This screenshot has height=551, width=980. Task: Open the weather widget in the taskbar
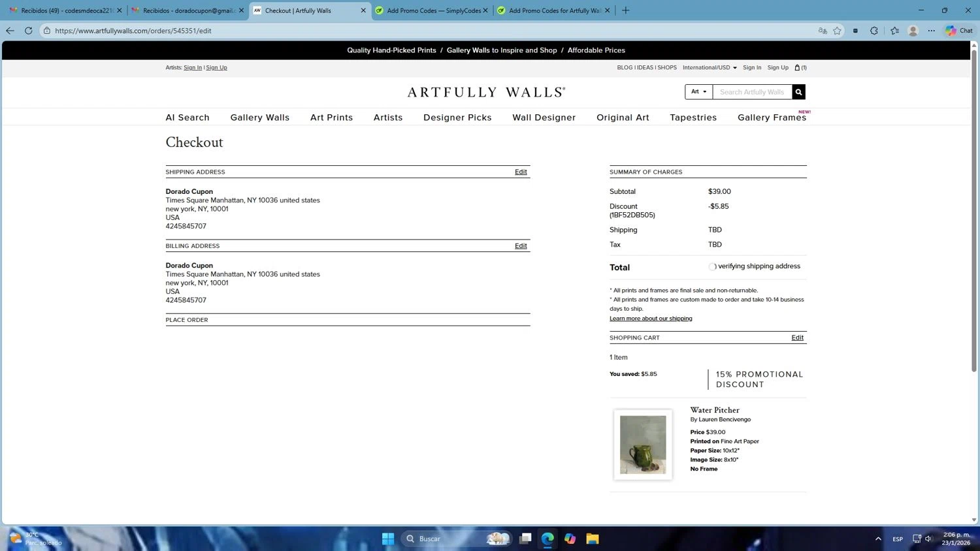pyautogui.click(x=36, y=539)
